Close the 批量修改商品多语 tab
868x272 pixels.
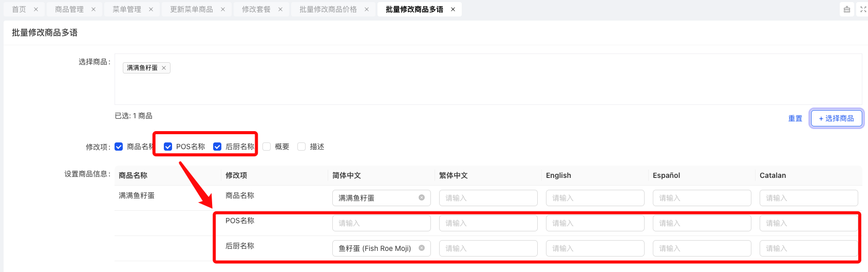[453, 9]
